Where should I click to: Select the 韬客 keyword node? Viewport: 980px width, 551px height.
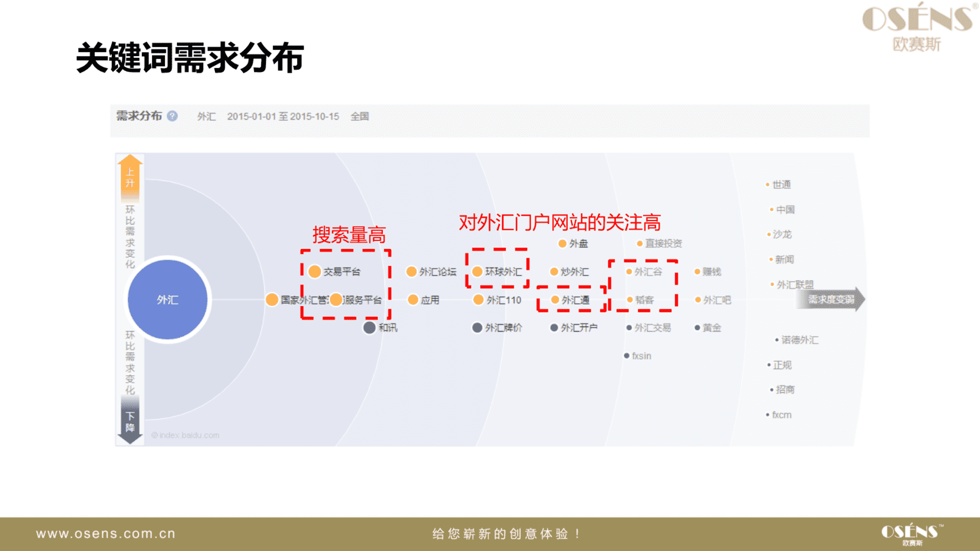point(641,299)
